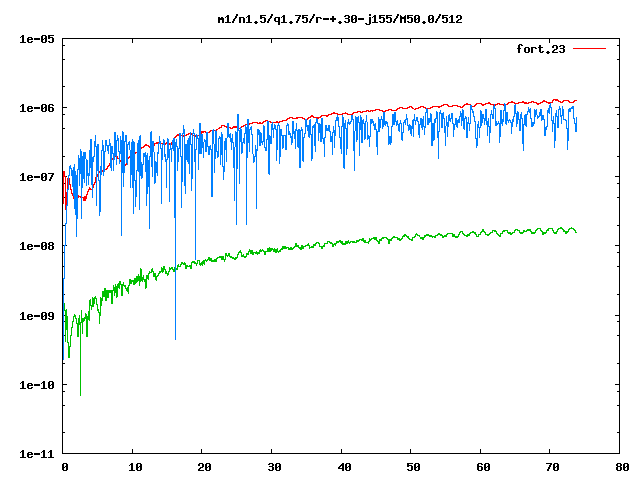The height and width of the screenshot is (480, 640).
Task: Click the fort.23 legend label
Action: (541, 49)
